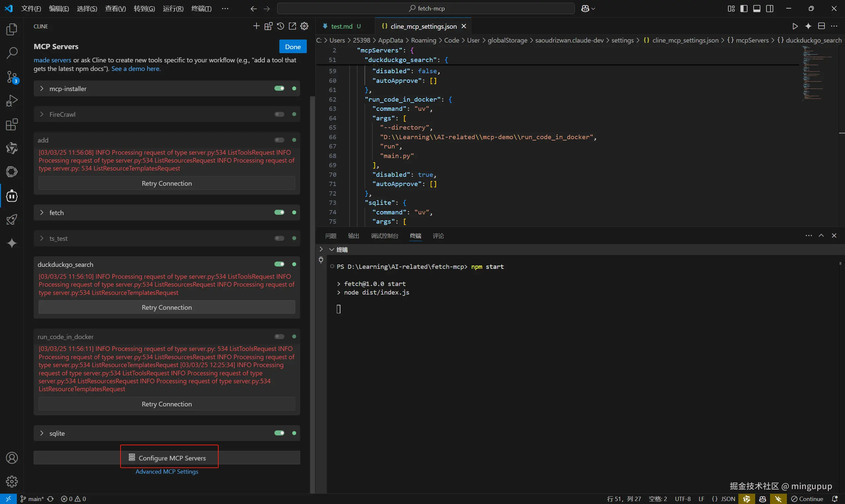Collapse the 终端 section chevron in terminal panel
This screenshot has width=845, height=504.
click(332, 250)
